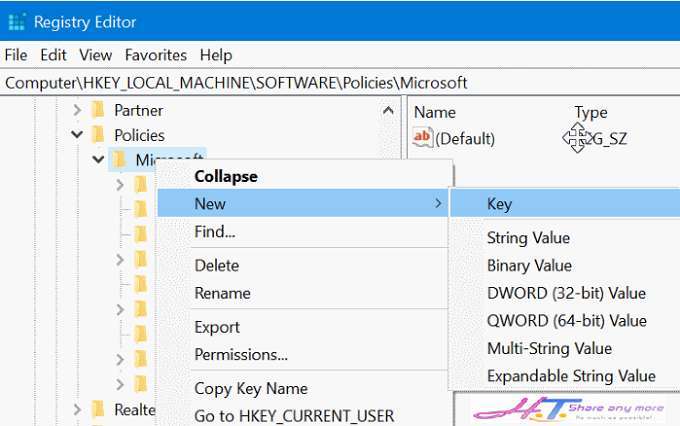Collapse the Microsoft key chevron
Image resolution: width=680 pixels, height=426 pixels.
98,160
